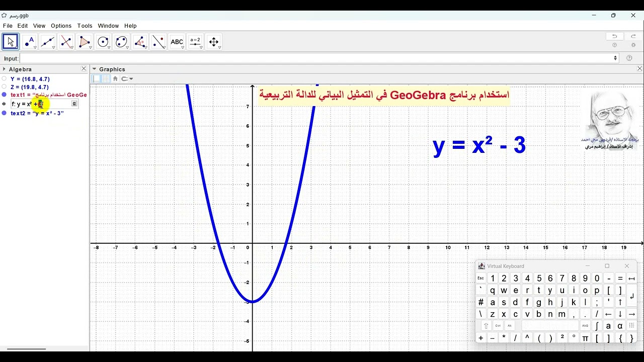
Task: Open Input bar help icon
Action: (629, 58)
